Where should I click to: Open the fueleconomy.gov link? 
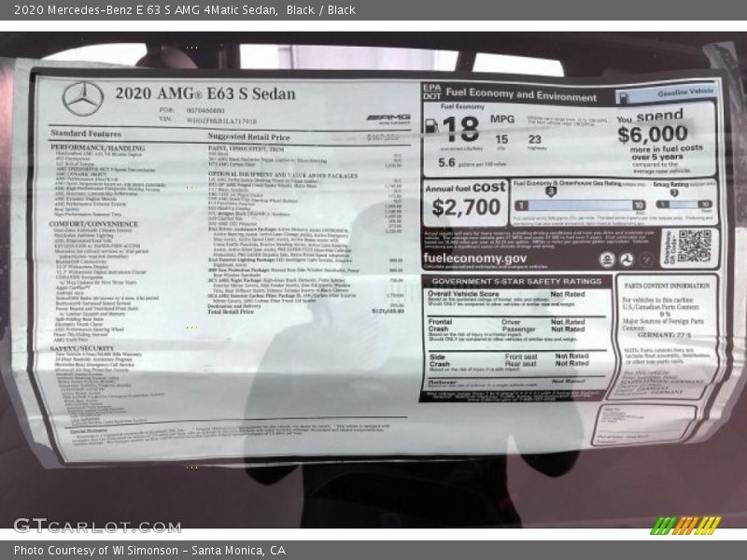(475, 259)
